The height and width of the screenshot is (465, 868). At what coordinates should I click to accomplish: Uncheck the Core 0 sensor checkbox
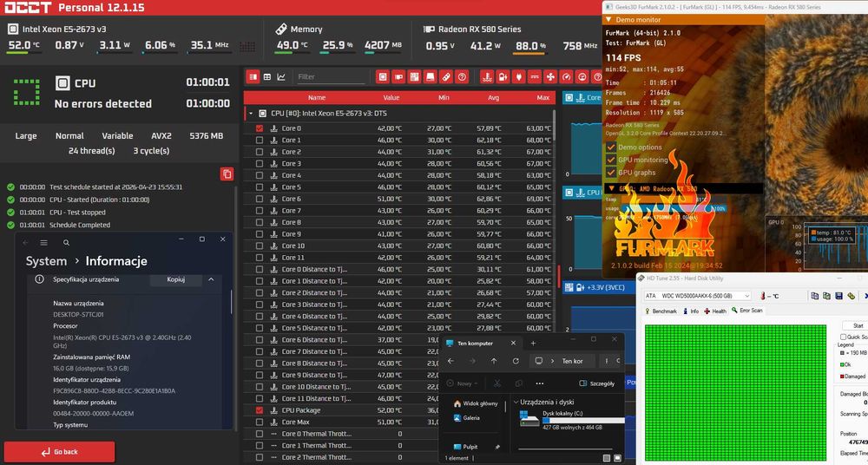pos(259,128)
